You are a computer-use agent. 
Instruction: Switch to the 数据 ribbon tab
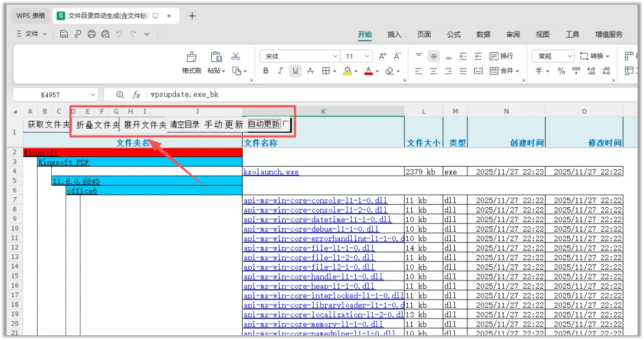pos(484,35)
